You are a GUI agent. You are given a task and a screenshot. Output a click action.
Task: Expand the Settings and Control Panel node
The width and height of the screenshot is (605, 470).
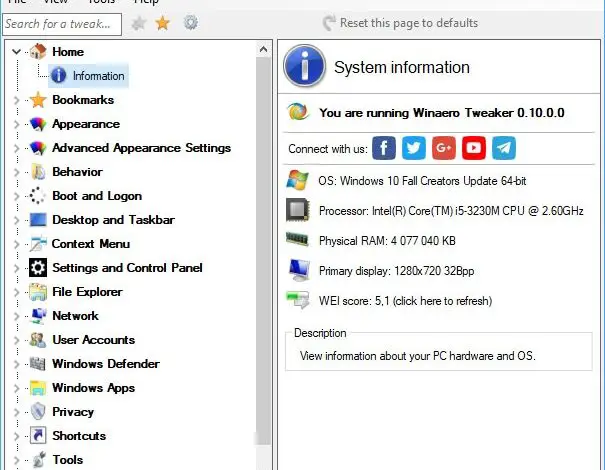16,268
